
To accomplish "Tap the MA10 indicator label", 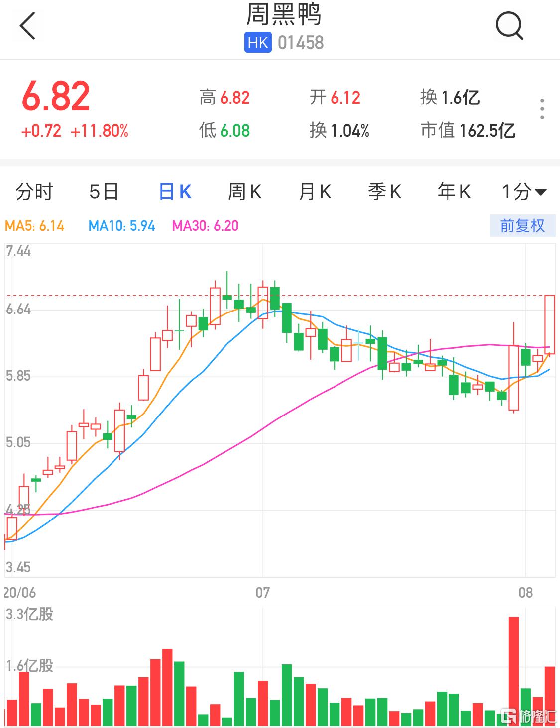I will coord(121,226).
